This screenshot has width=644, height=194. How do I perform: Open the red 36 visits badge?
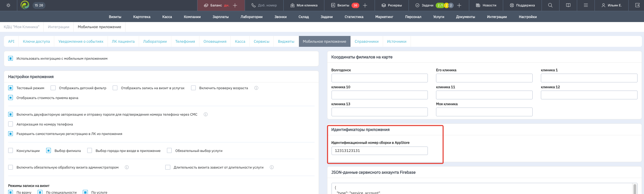[355, 5]
